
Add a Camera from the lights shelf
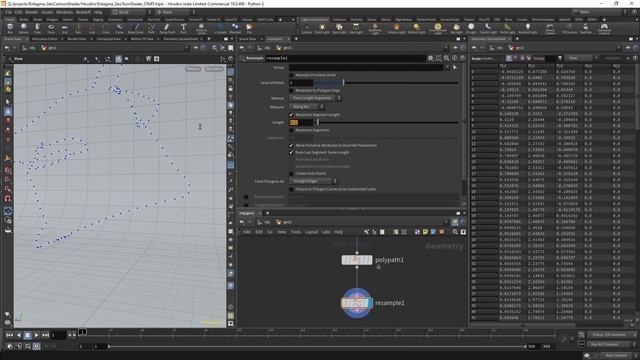[306, 28]
